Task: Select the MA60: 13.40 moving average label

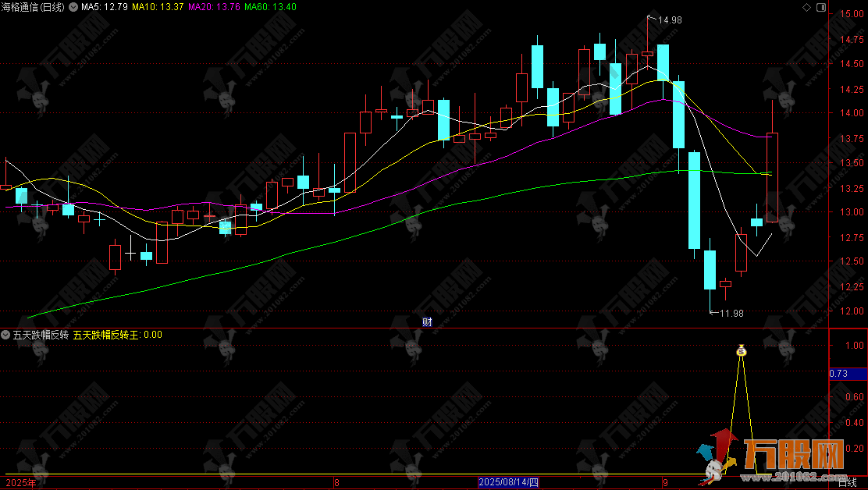Action: click(270, 7)
